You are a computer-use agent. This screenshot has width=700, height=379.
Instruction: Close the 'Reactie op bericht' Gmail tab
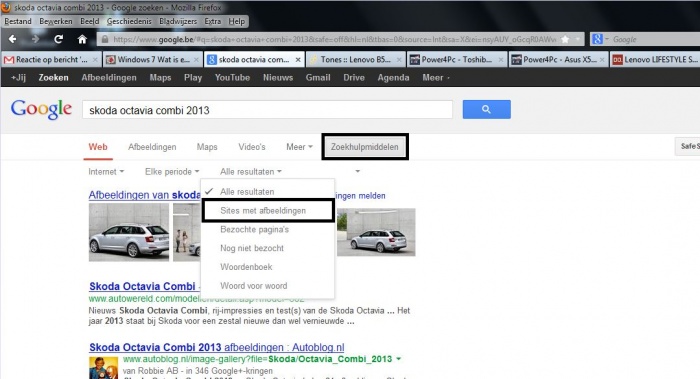(95, 59)
